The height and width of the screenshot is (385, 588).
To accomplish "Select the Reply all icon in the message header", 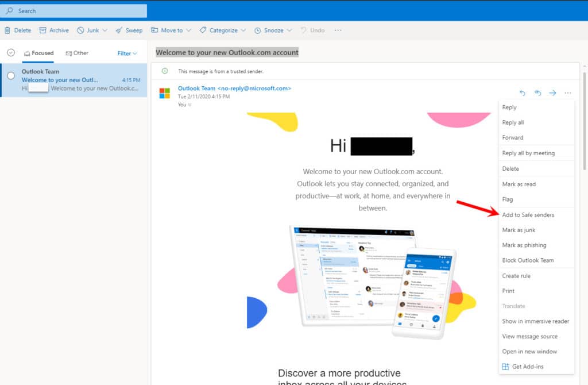I will pyautogui.click(x=537, y=93).
